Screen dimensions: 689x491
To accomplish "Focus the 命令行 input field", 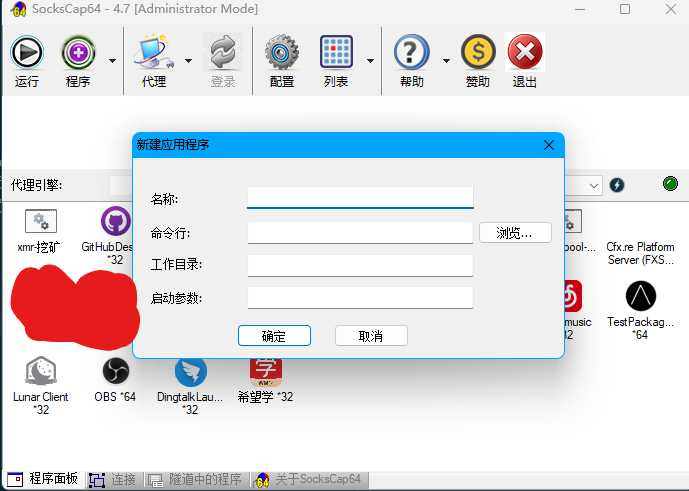I will (360, 233).
